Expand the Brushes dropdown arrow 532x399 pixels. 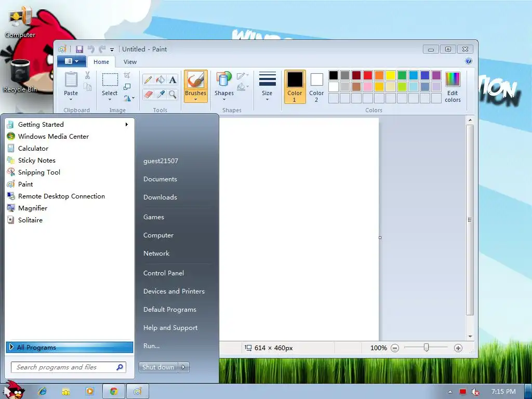196,99
